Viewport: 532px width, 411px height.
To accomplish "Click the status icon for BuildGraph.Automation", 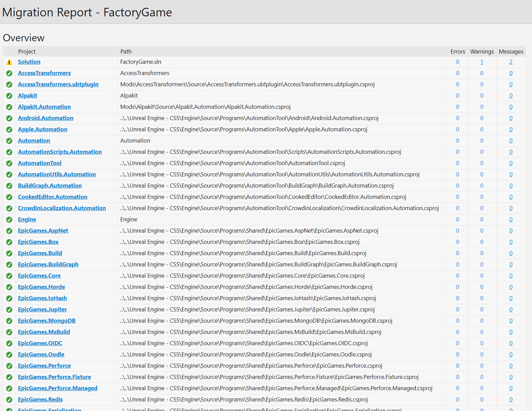I will coord(9,186).
